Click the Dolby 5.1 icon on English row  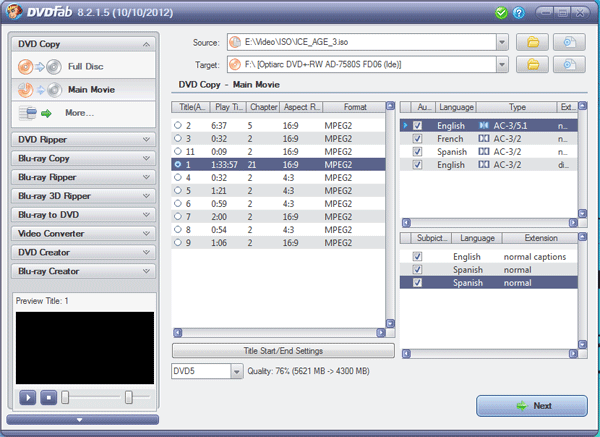(x=484, y=126)
